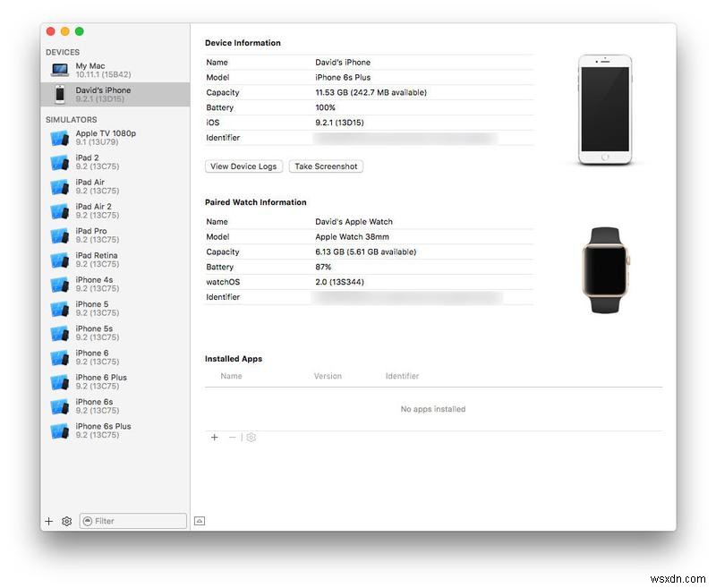Select the Apple TV 1080p simulator icon

click(x=60, y=138)
